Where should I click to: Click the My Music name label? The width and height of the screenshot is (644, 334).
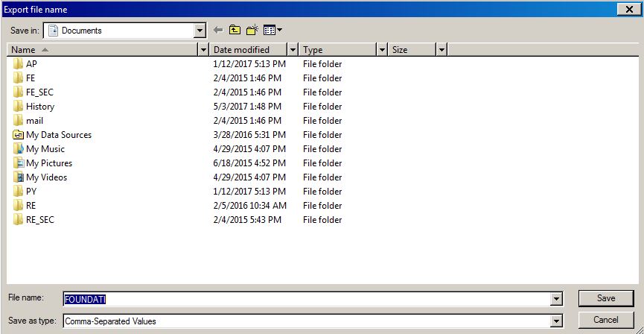pos(45,149)
